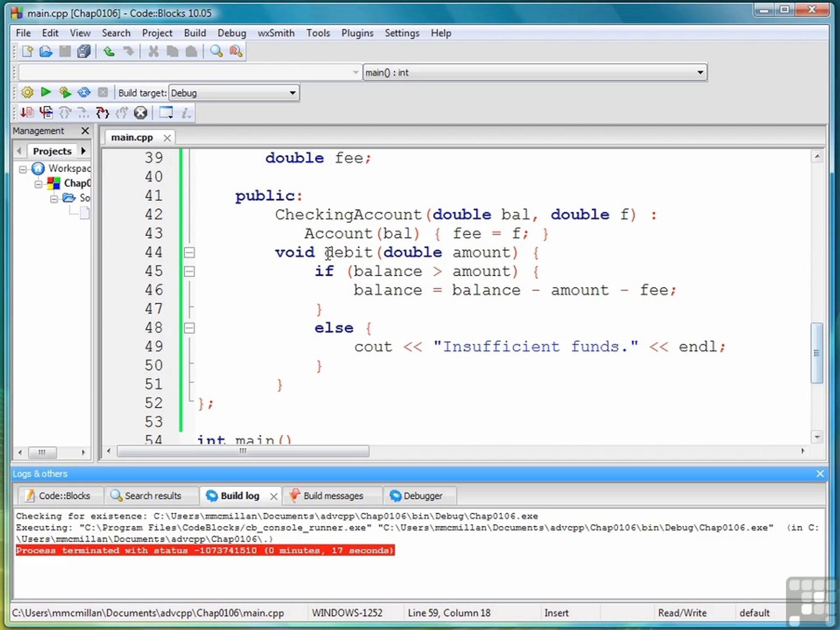Open the Tools menu
840x630 pixels.
pyautogui.click(x=318, y=33)
